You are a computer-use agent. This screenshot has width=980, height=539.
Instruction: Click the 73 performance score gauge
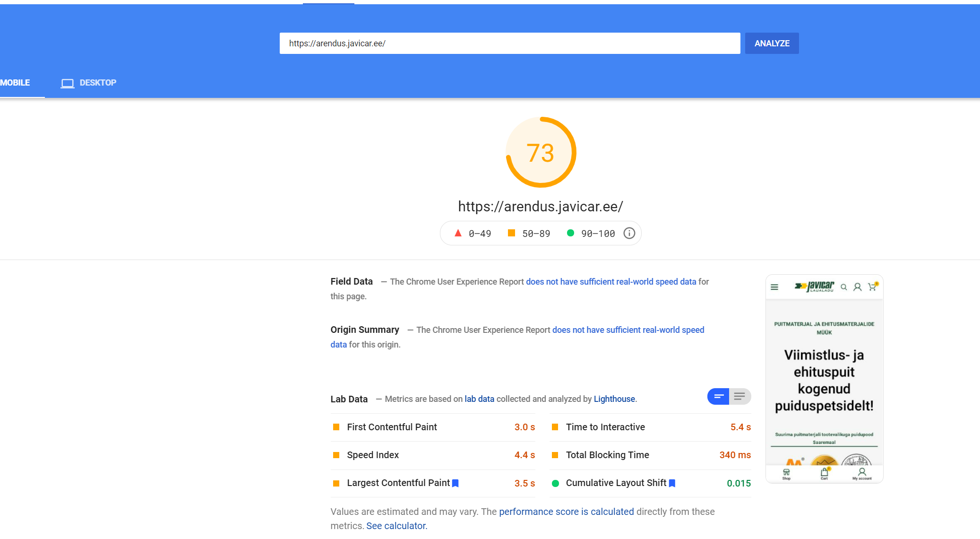click(541, 152)
